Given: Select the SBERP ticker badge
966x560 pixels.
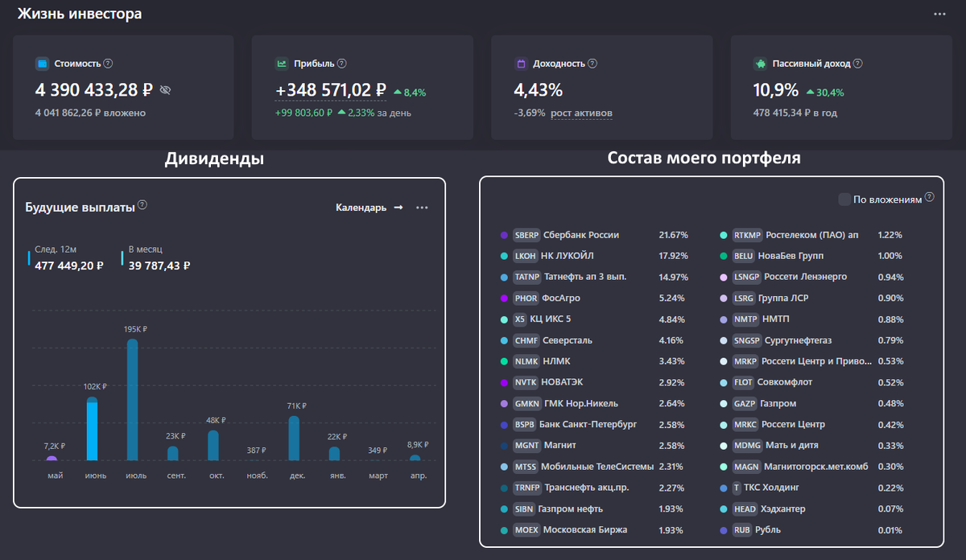Looking at the screenshot, I should coord(526,235).
